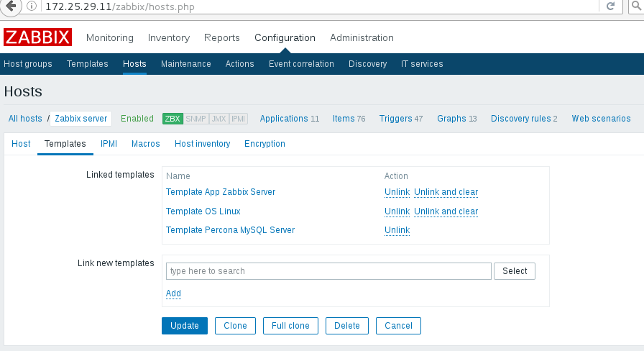Open the Actions section
644x351 pixels.
(240, 64)
